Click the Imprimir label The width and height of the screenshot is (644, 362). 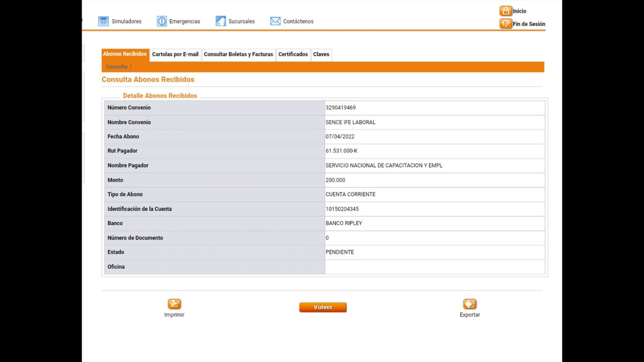(174, 315)
